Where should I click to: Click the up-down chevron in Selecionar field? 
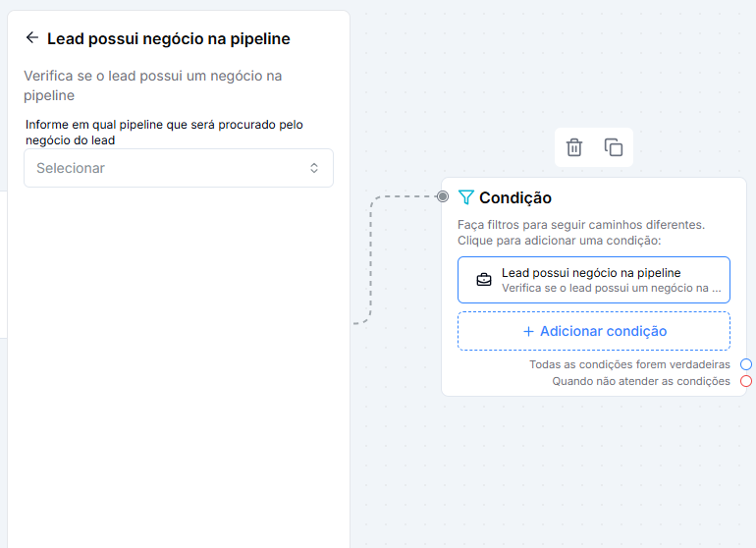click(x=314, y=168)
